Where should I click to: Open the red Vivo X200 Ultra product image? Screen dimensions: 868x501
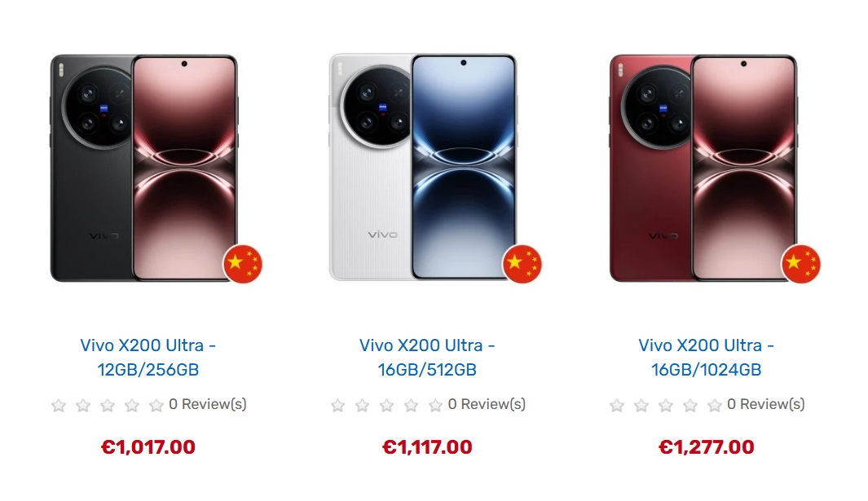pos(703,169)
